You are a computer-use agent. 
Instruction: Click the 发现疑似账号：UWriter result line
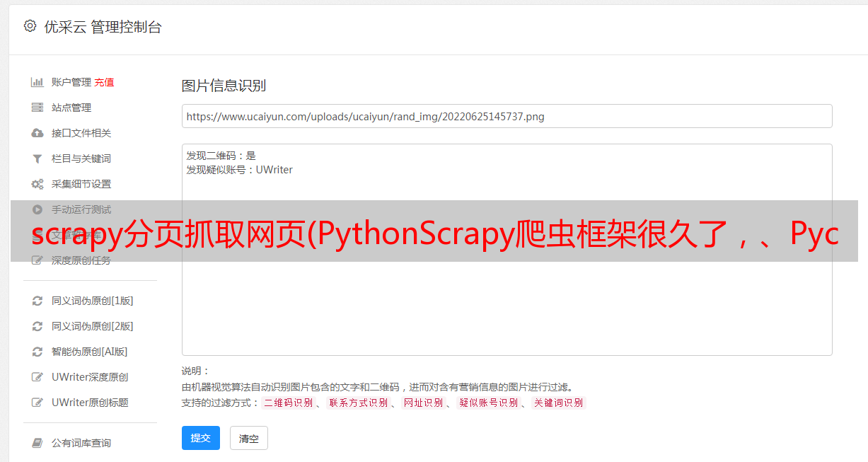[240, 170]
